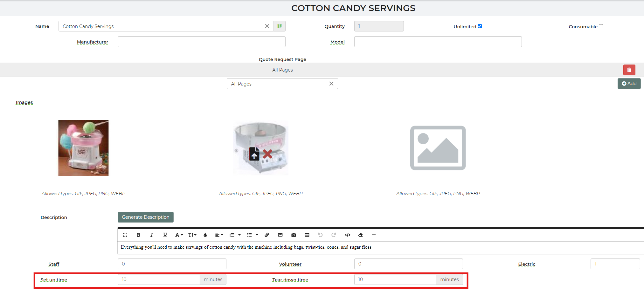Open the font family dropdown
This screenshot has height=289, width=644.
pos(179,235)
